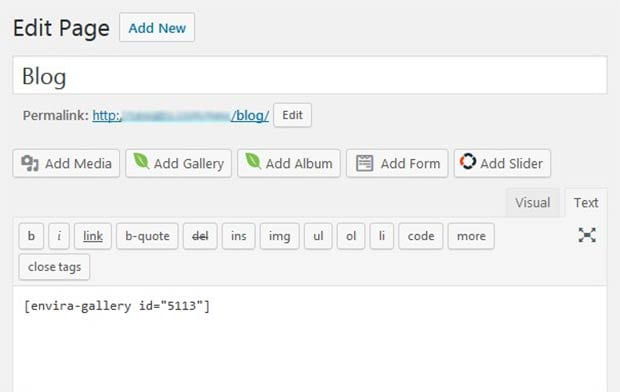Select the Text editor tab
Image resolution: width=620 pixels, height=392 pixels.
(586, 203)
